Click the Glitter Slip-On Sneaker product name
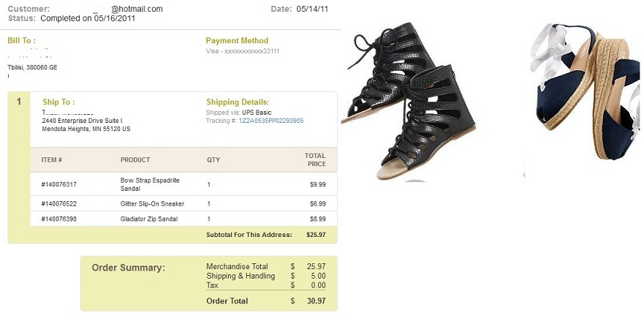Screen dimensions: 644x316 tap(152, 204)
